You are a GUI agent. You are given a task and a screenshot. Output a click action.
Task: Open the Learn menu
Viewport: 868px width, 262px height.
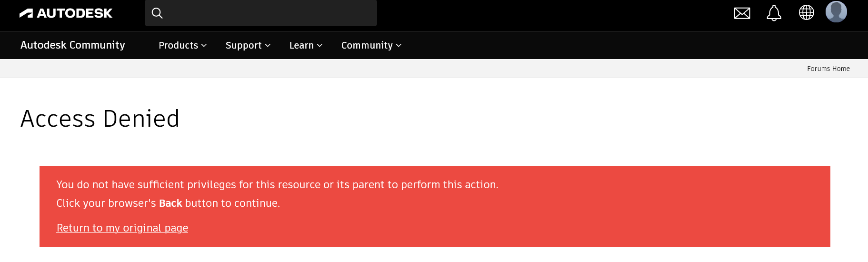tap(301, 45)
